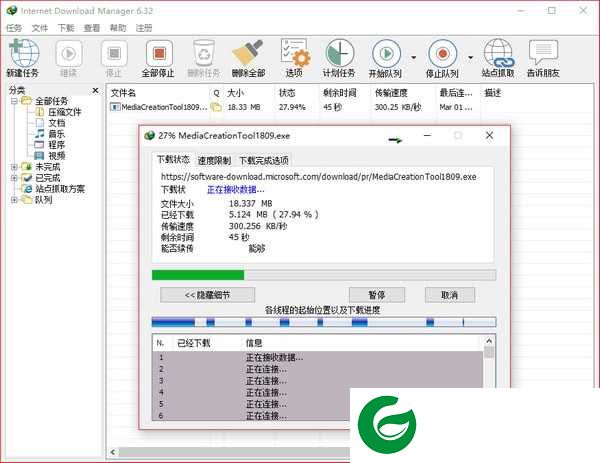Open 计划任务 (Scheduler) clock icon
600x463 pixels.
click(x=339, y=58)
